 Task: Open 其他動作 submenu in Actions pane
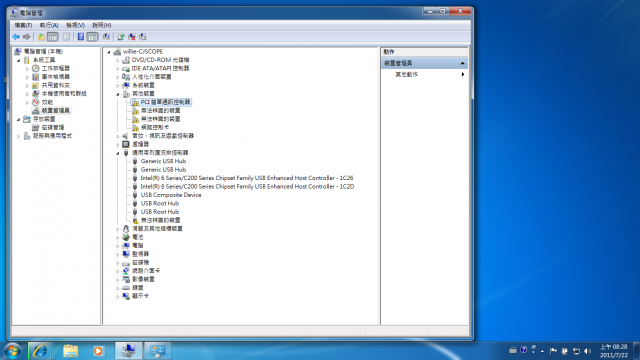point(424,74)
